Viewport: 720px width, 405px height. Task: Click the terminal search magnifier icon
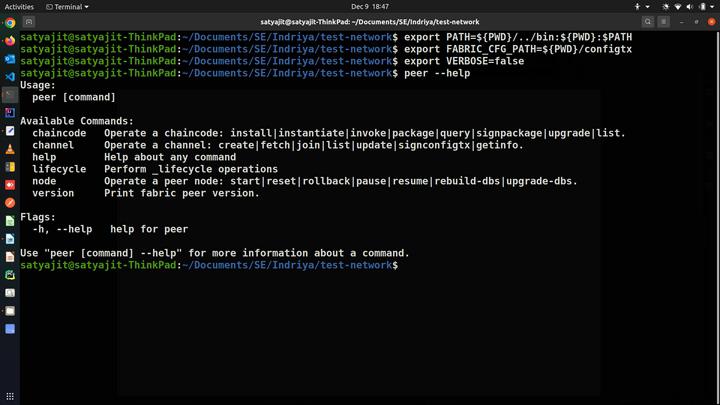point(648,21)
